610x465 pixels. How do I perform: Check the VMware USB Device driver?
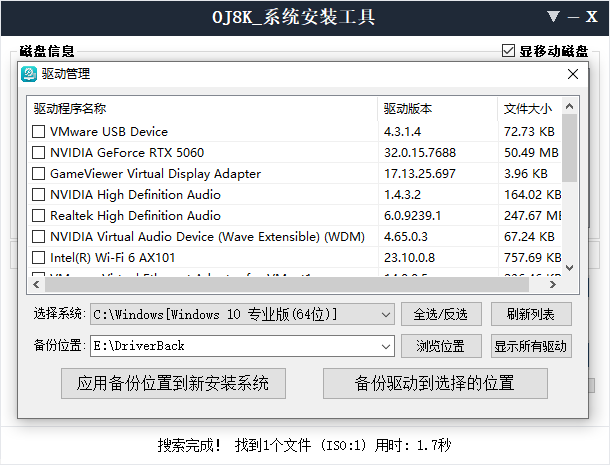[38, 132]
